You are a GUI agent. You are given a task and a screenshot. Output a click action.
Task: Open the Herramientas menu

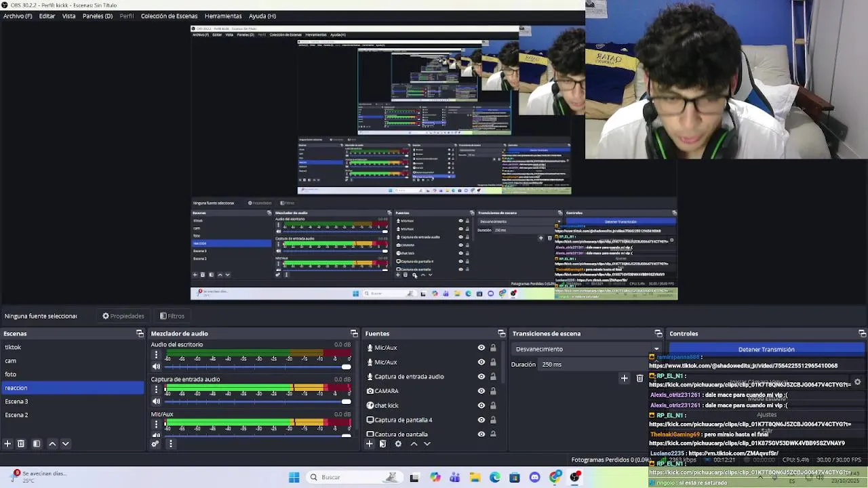point(223,16)
